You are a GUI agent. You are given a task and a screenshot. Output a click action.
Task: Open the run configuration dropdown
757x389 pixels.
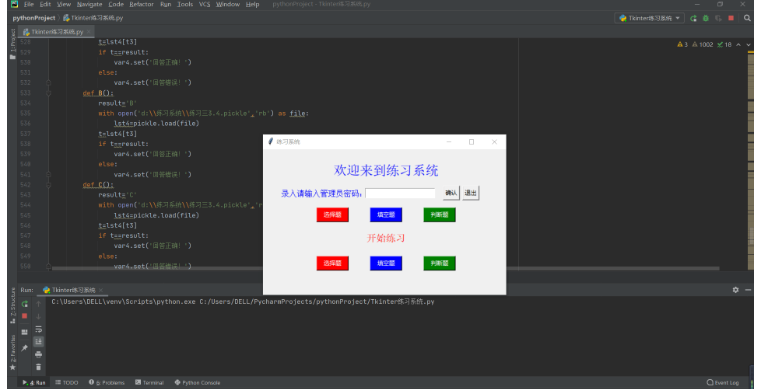[649, 18]
